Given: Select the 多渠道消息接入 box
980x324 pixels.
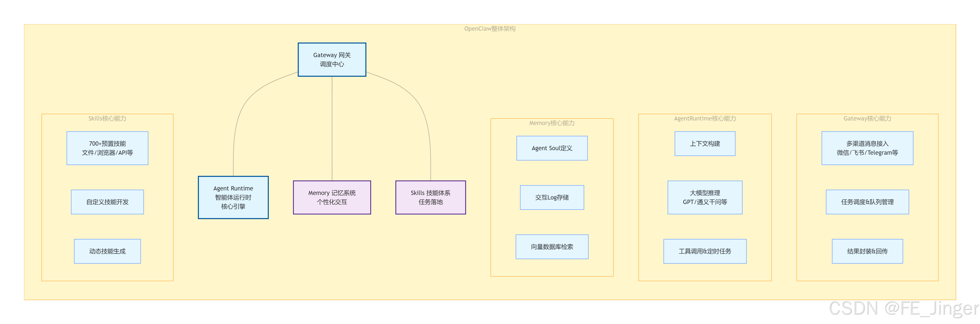Looking at the screenshot, I should 867,148.
